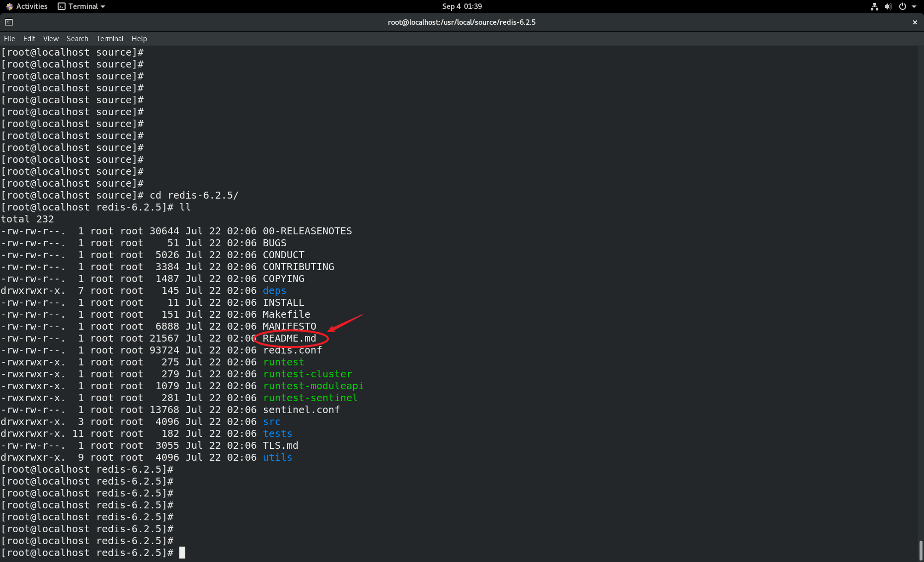
Task: Click the 00-RELEASENOTES file name
Action: (308, 231)
